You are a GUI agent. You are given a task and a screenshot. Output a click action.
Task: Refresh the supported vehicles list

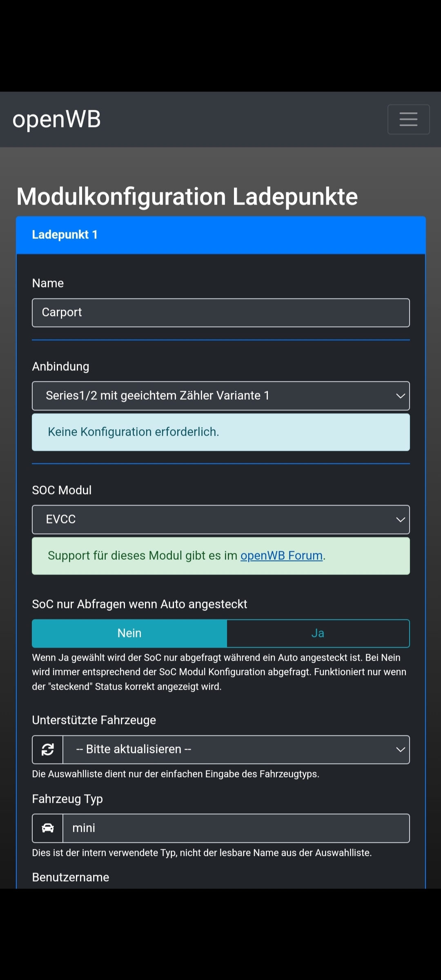click(48, 749)
